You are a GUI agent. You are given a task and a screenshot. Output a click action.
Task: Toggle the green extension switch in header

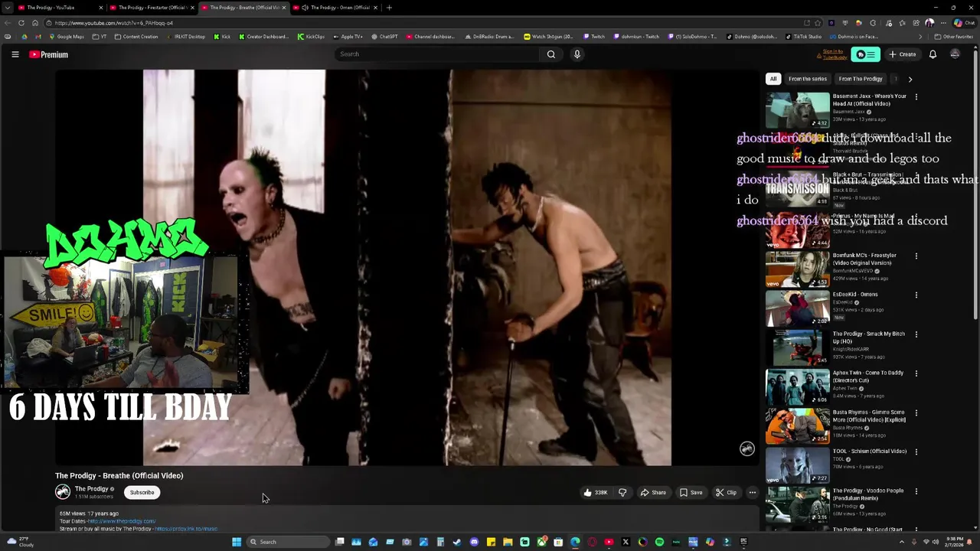866,54
